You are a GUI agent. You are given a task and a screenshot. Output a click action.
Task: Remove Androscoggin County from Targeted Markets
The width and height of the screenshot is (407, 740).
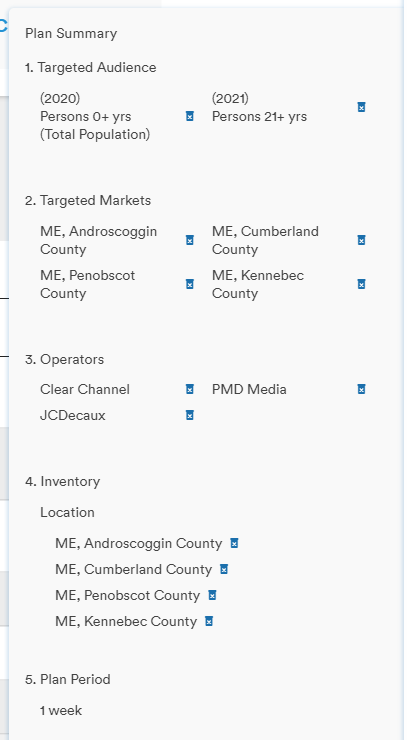190,240
